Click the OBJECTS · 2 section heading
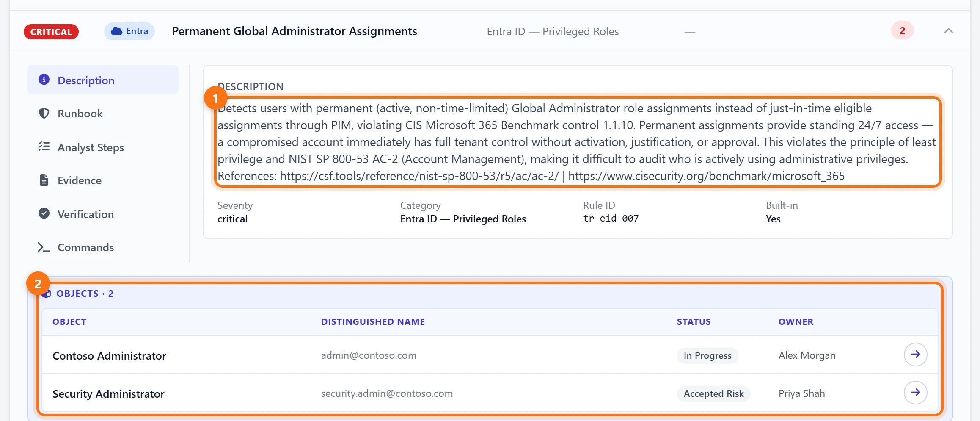 [85, 294]
